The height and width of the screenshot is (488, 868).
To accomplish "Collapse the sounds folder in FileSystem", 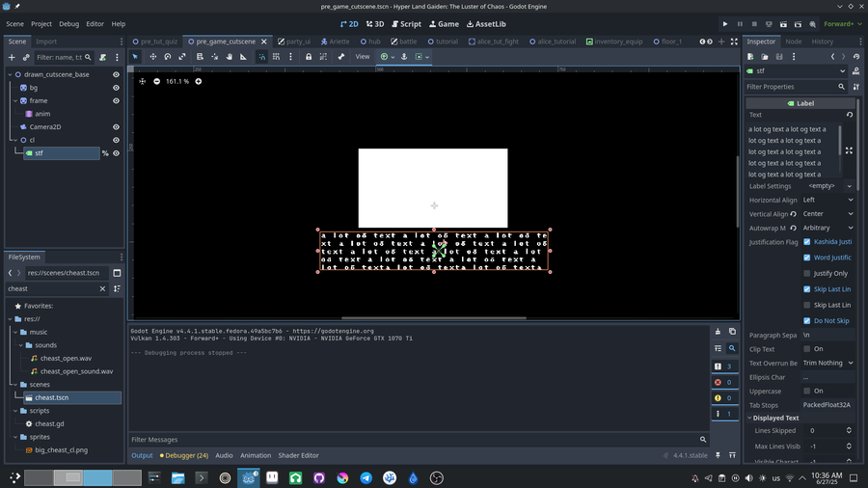I will [21, 345].
